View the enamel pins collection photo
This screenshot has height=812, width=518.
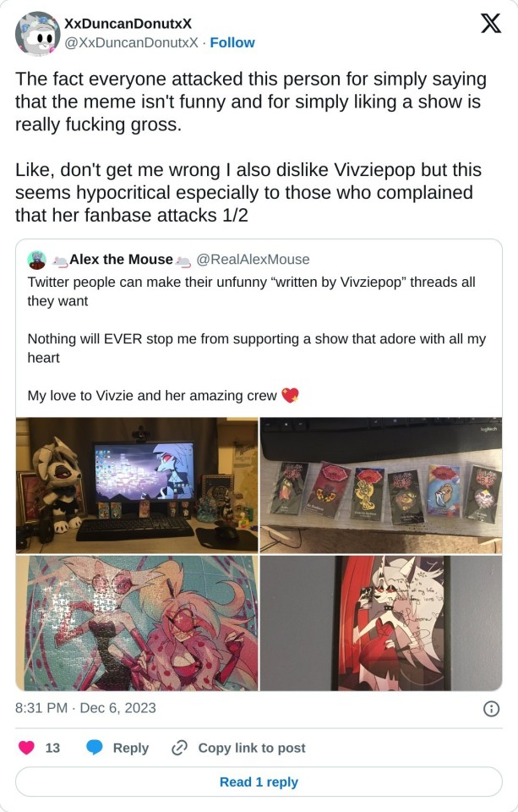[x=381, y=486]
